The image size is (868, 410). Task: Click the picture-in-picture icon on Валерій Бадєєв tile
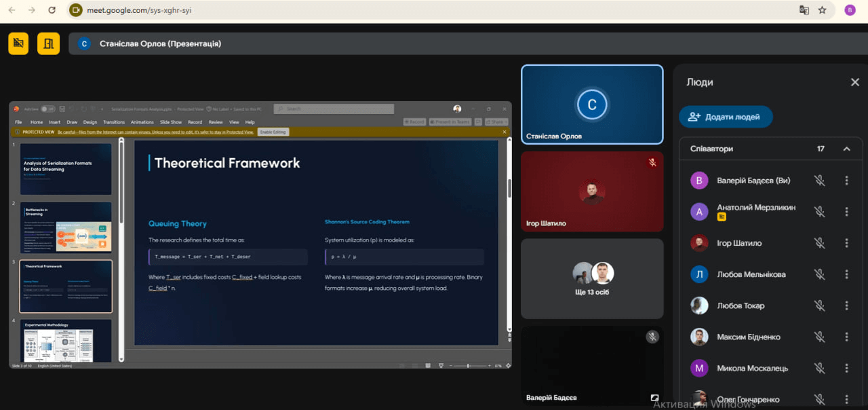pos(654,398)
